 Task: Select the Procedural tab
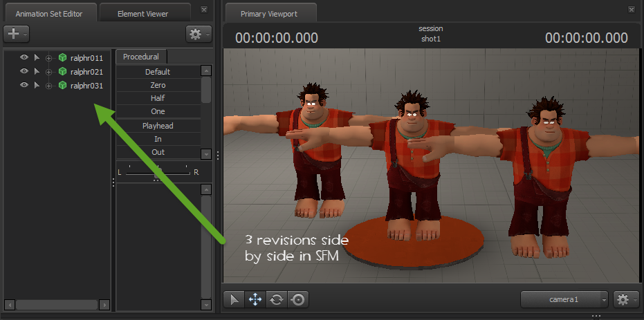pos(141,57)
